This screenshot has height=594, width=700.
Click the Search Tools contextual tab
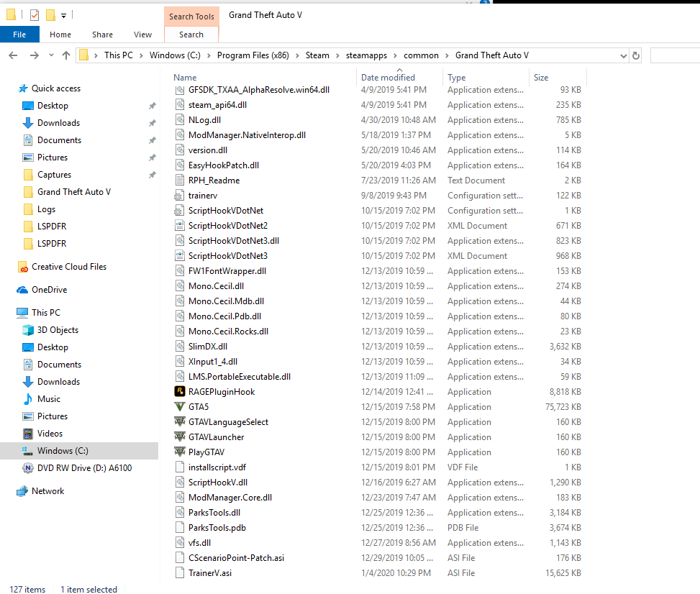point(191,17)
